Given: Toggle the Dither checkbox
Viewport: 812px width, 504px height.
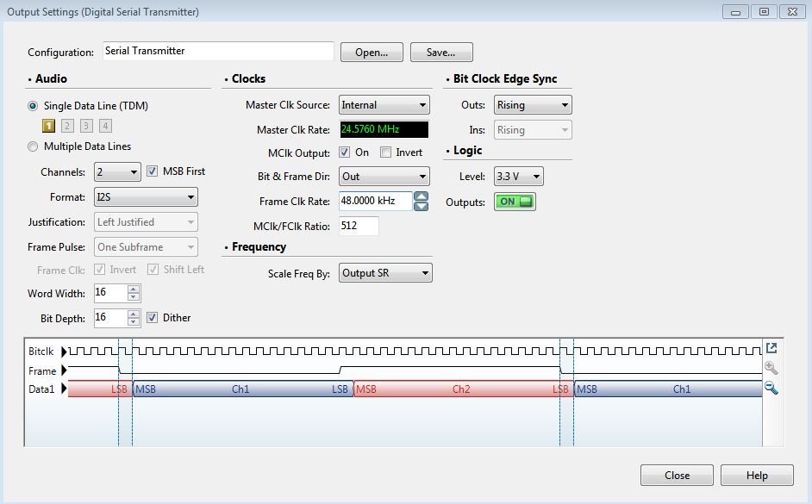Looking at the screenshot, I should pyautogui.click(x=152, y=318).
